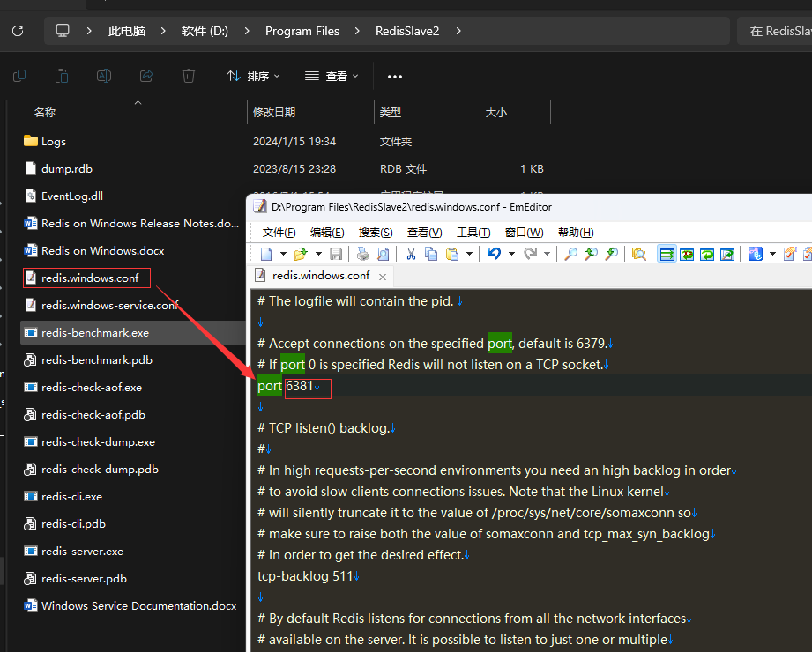Click the Find Next magnifier icon
The height and width of the screenshot is (652, 812).
[x=612, y=254]
